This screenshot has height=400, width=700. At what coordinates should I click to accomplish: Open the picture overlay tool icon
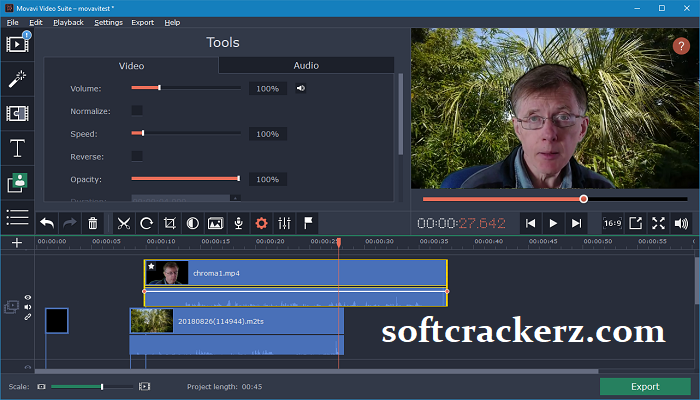pyautogui.click(x=216, y=223)
